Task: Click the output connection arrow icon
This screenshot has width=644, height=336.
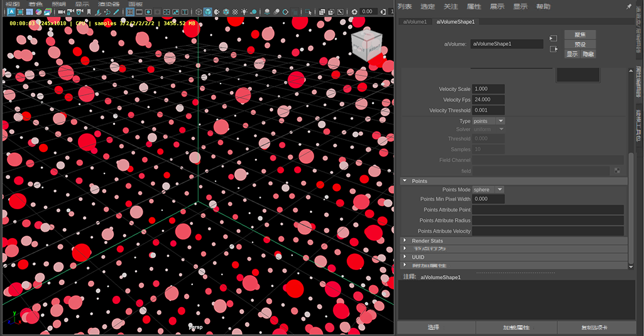Action: 554,49
